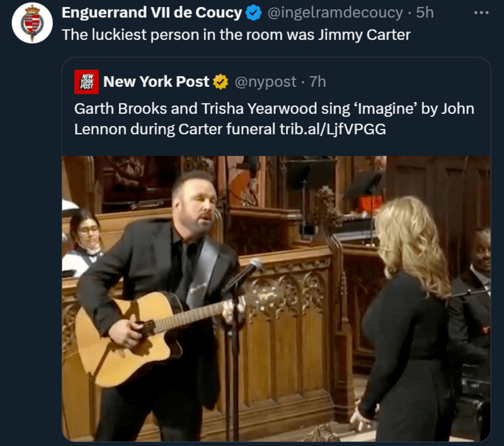Select the New York Post account name
504x446 pixels.
[x=156, y=81]
